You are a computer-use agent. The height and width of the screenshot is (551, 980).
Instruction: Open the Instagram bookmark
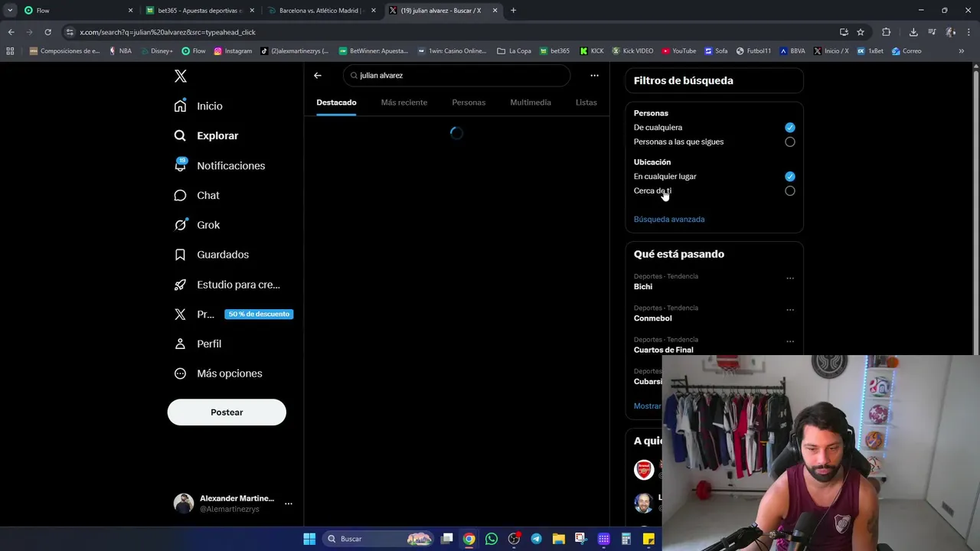[233, 51]
